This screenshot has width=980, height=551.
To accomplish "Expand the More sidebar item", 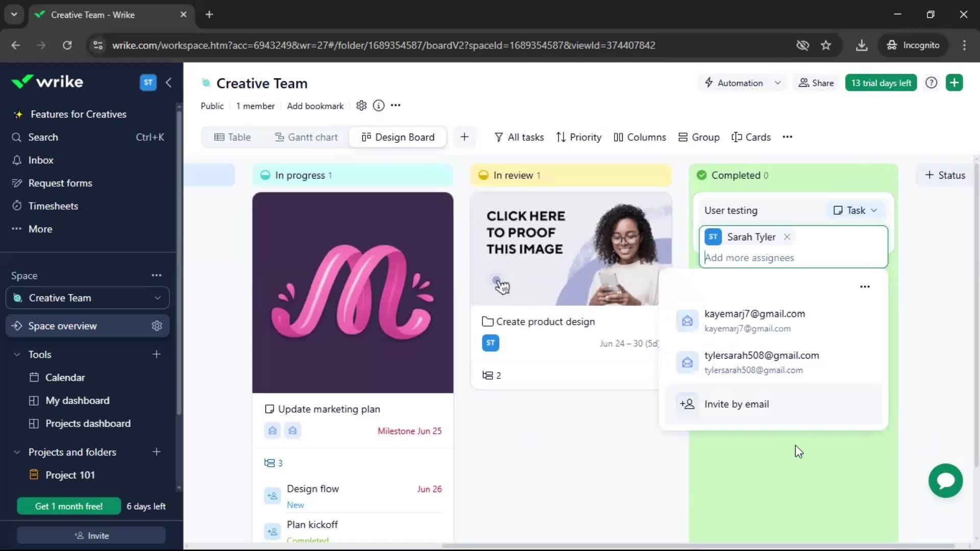I will [x=40, y=229].
